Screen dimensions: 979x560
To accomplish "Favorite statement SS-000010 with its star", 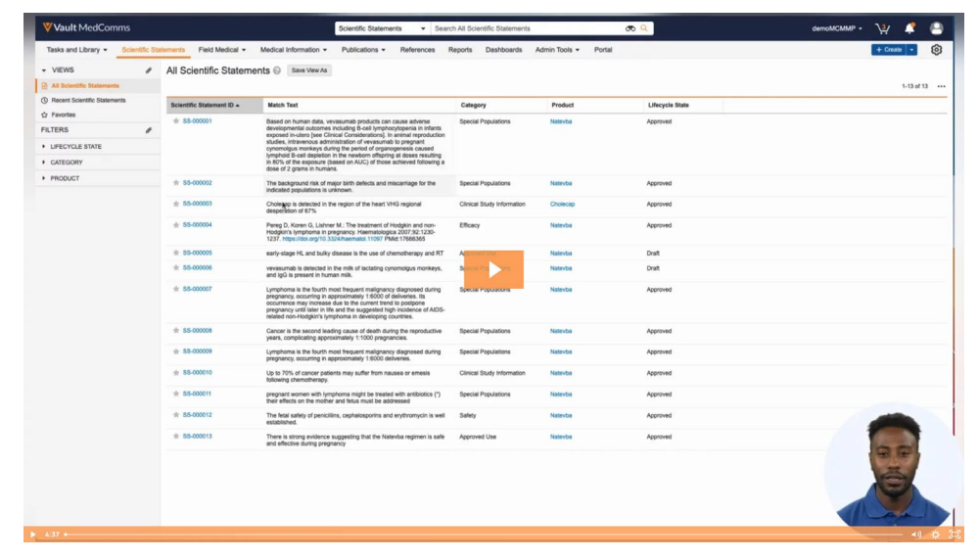I will point(176,373).
